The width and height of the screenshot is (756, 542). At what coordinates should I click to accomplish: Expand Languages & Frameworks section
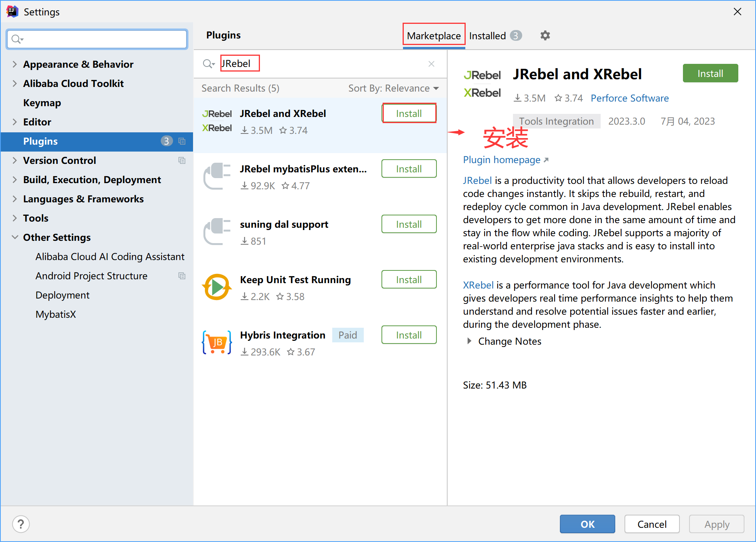[15, 199]
